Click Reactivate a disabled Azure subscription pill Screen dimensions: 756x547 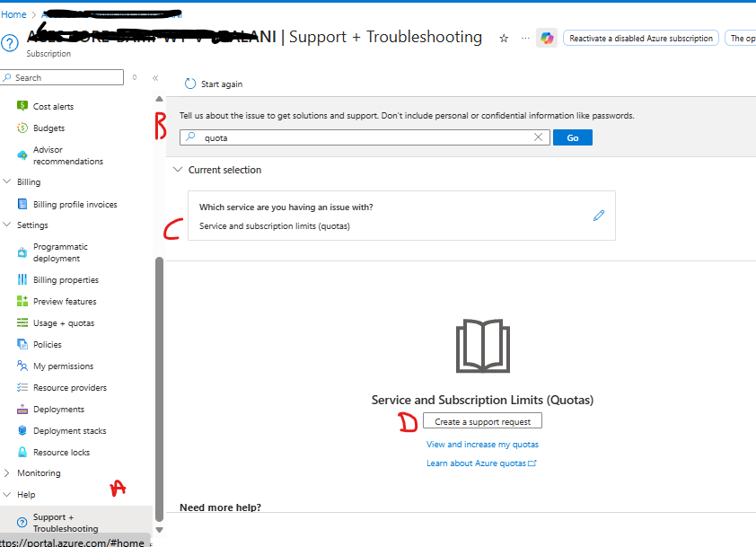tap(641, 38)
